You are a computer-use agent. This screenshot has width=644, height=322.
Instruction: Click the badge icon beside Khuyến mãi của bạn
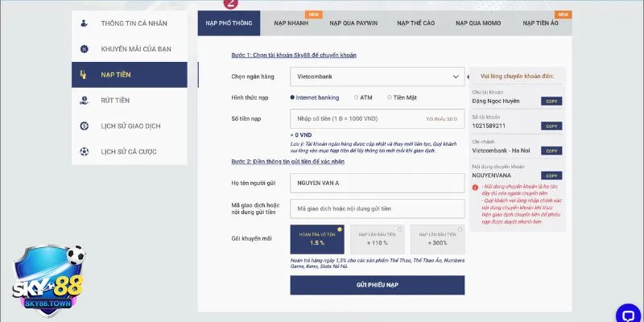[84, 49]
